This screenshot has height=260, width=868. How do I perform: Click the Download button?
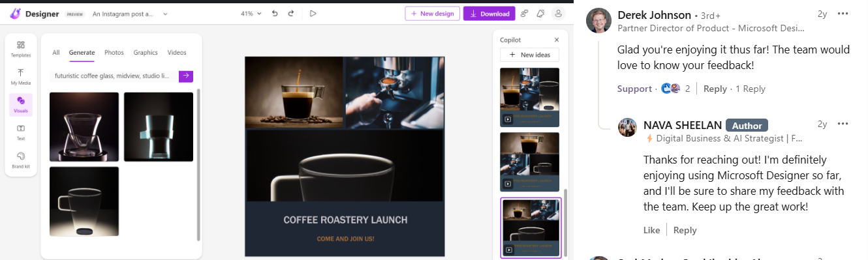click(489, 14)
